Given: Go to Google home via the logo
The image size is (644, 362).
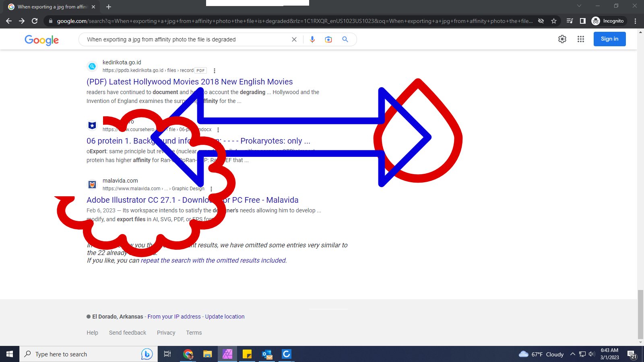Looking at the screenshot, I should click(x=42, y=40).
